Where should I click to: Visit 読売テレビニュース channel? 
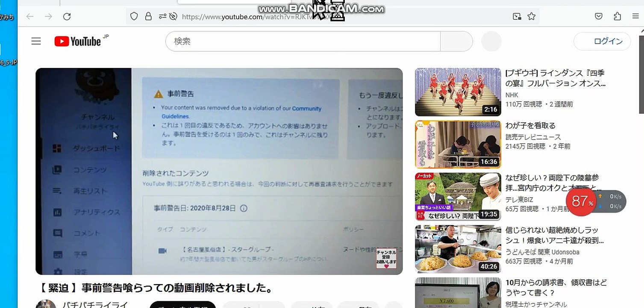tap(533, 137)
